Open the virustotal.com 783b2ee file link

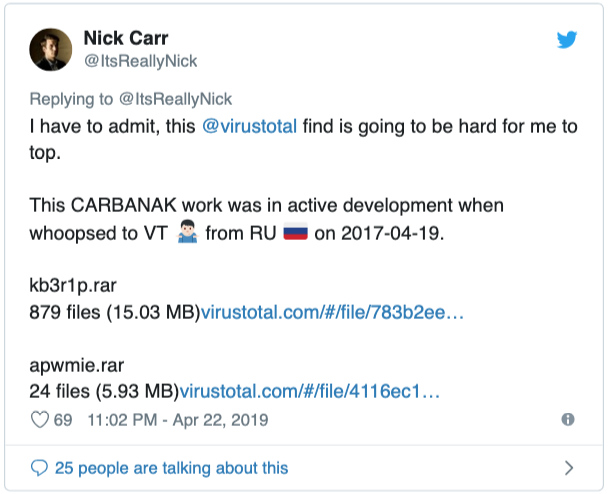(x=333, y=312)
